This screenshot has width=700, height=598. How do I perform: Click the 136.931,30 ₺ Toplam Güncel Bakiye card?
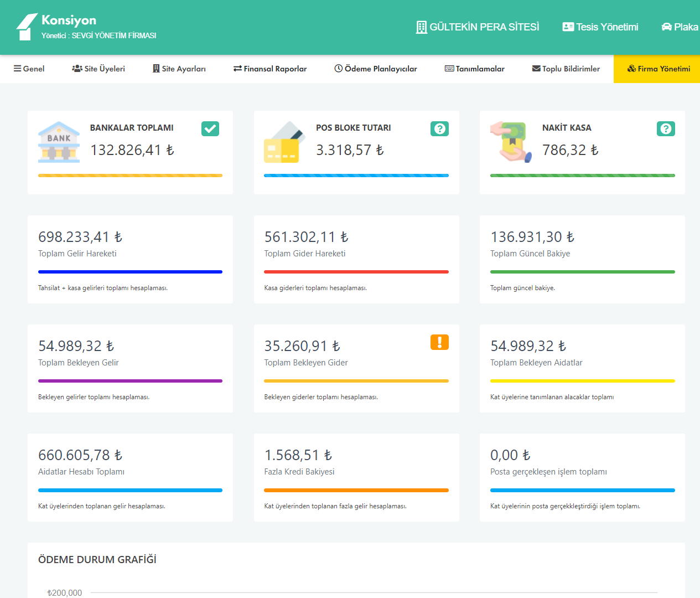[x=582, y=259]
